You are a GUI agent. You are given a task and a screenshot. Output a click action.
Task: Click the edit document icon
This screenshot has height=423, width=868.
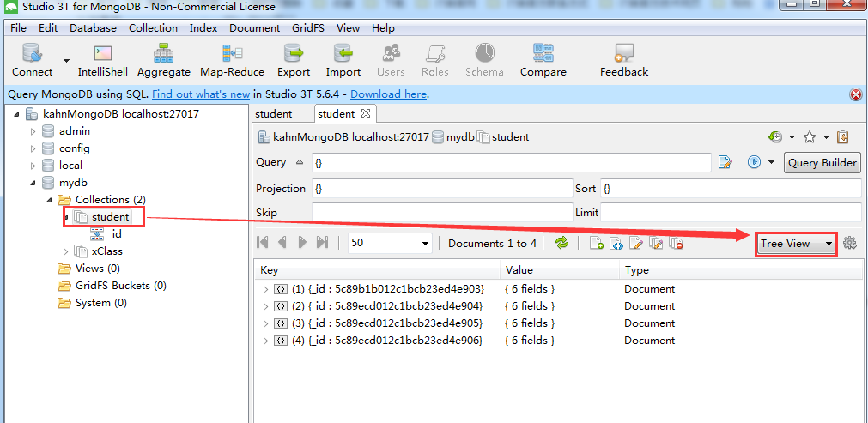coord(636,244)
